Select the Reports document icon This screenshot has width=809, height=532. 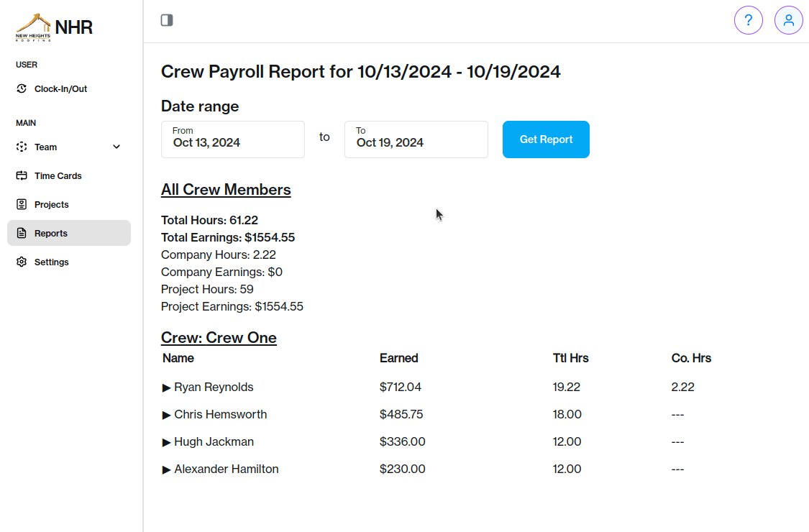click(21, 233)
